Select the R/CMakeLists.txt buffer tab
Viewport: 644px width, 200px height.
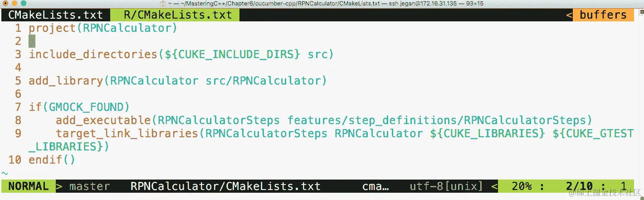177,15
